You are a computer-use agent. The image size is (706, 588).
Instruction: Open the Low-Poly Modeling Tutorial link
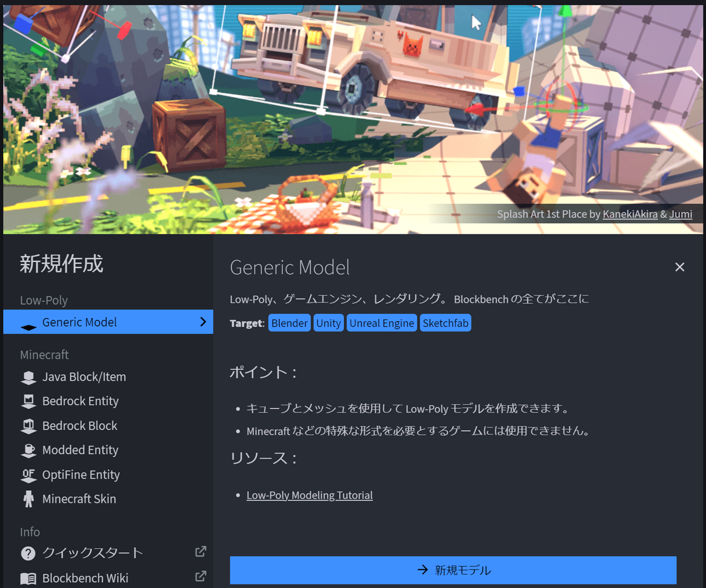[310, 495]
